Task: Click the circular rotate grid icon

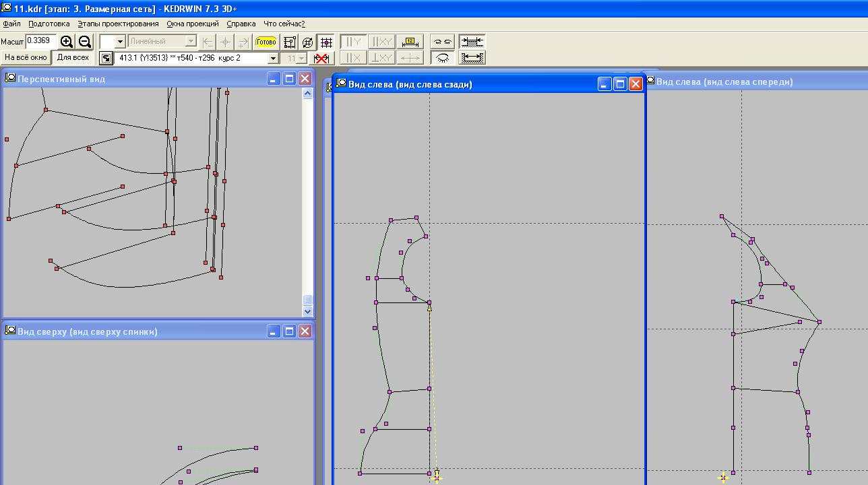Action: point(307,42)
